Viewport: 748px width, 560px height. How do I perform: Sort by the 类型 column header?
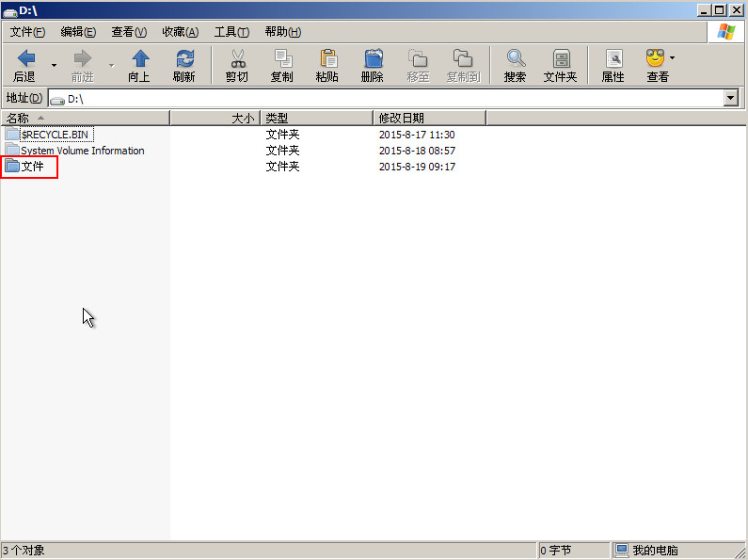317,118
